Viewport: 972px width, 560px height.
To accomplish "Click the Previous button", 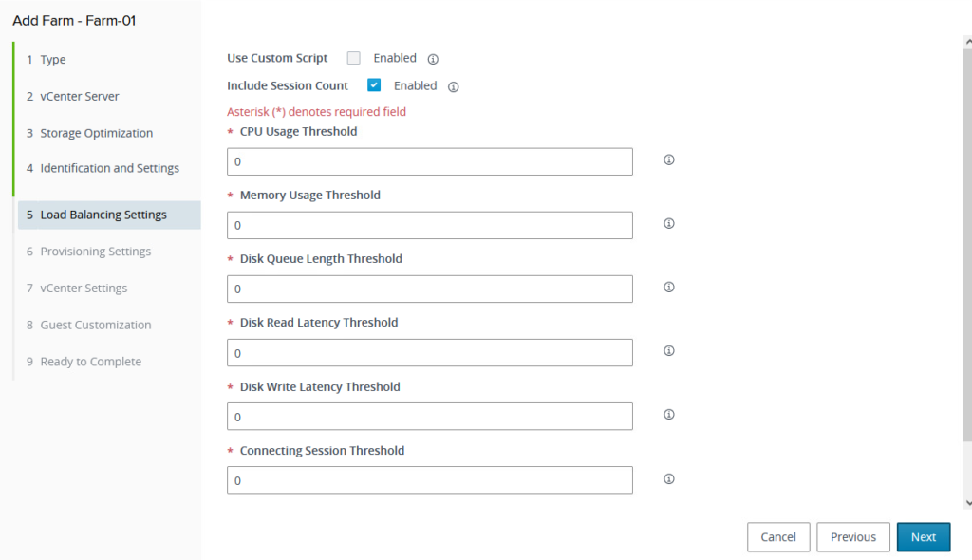I will 852,537.
